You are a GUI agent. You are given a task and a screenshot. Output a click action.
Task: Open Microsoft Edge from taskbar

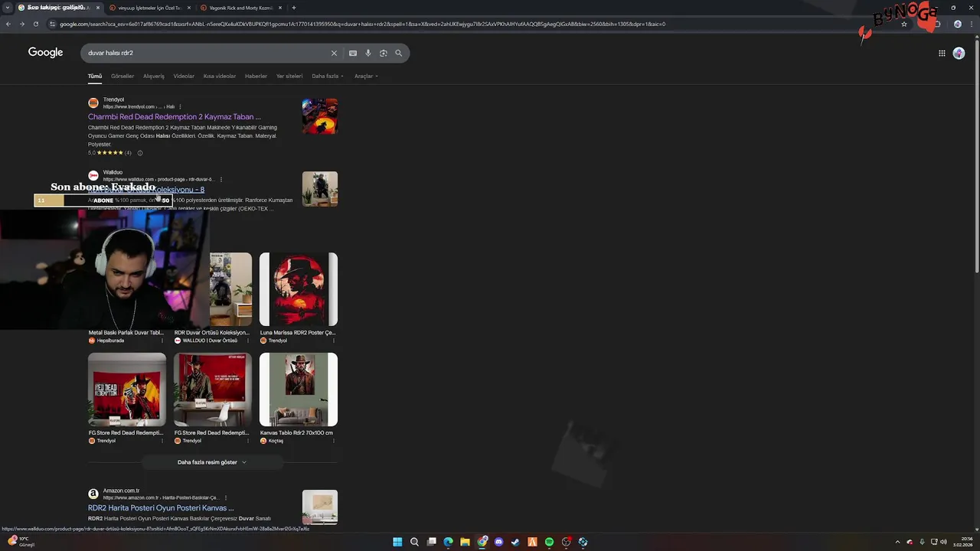(448, 542)
